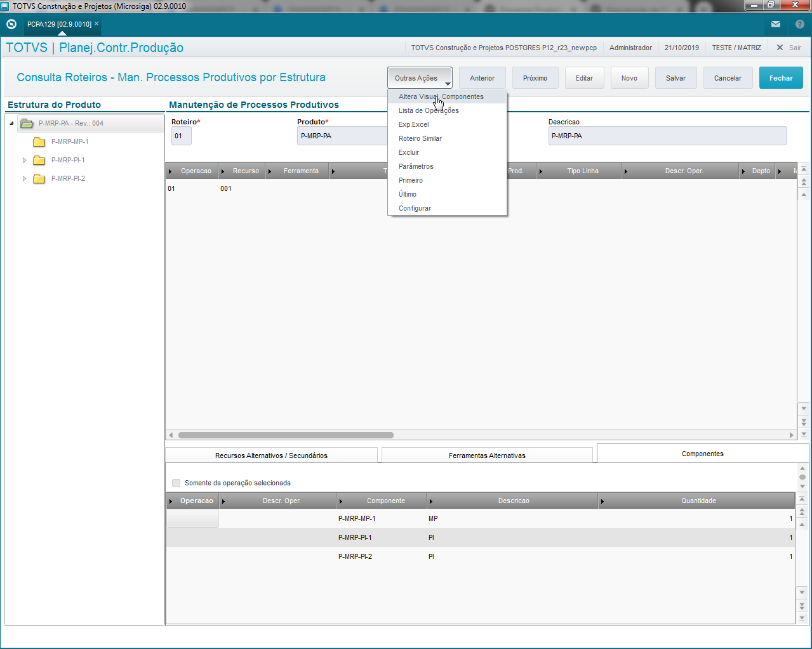Choose Excluir from the dropdown menu
The image size is (812, 649).
(447, 152)
